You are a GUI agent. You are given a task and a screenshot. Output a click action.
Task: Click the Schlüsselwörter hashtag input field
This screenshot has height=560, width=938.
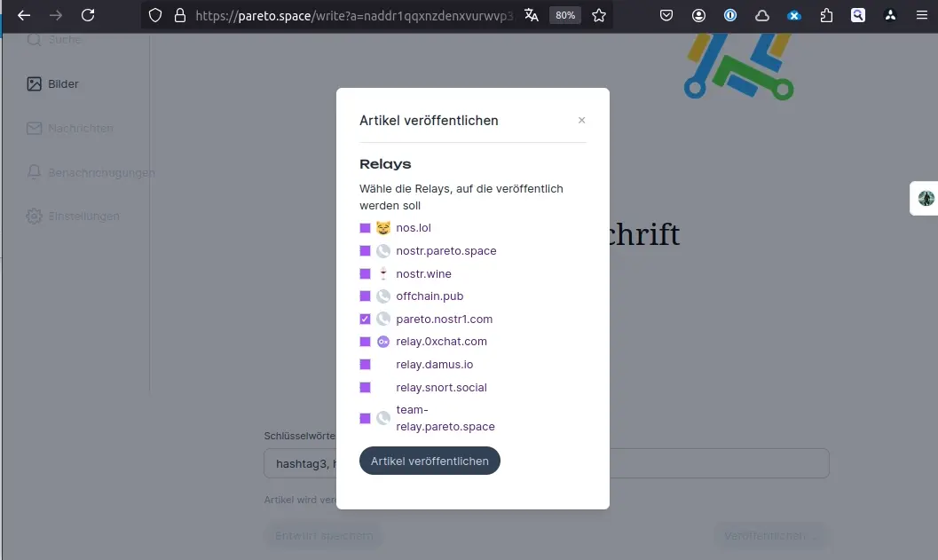546,463
